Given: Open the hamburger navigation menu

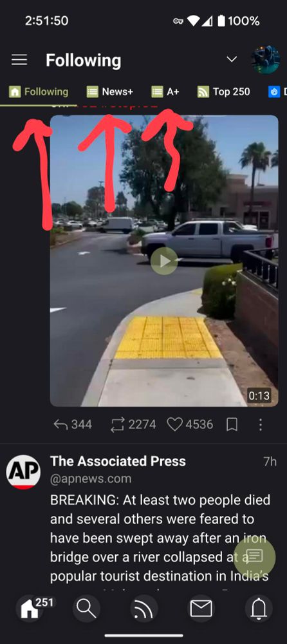Looking at the screenshot, I should click(19, 60).
